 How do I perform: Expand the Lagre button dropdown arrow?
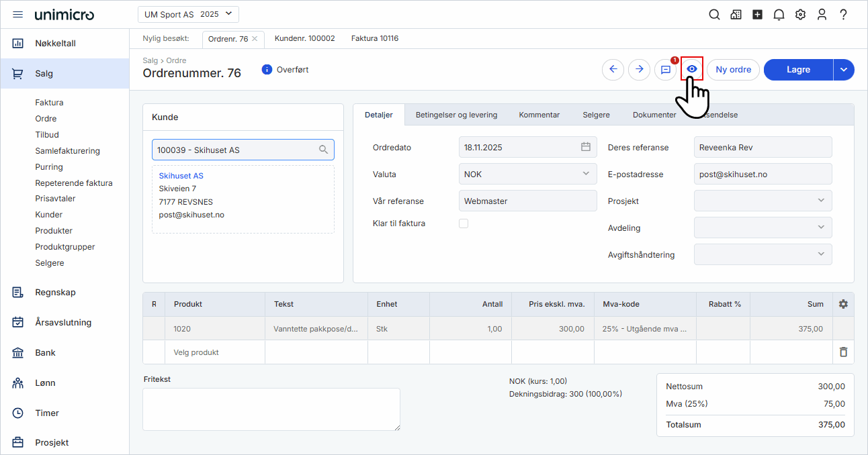(x=844, y=70)
